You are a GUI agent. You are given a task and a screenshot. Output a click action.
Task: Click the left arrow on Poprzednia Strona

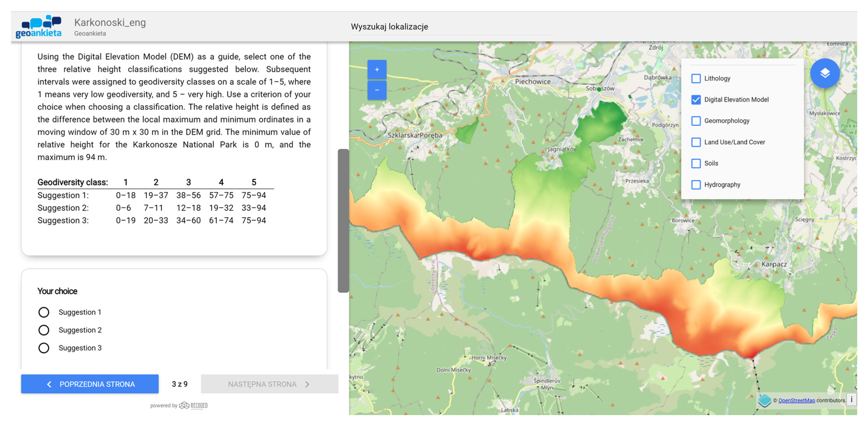tap(49, 384)
